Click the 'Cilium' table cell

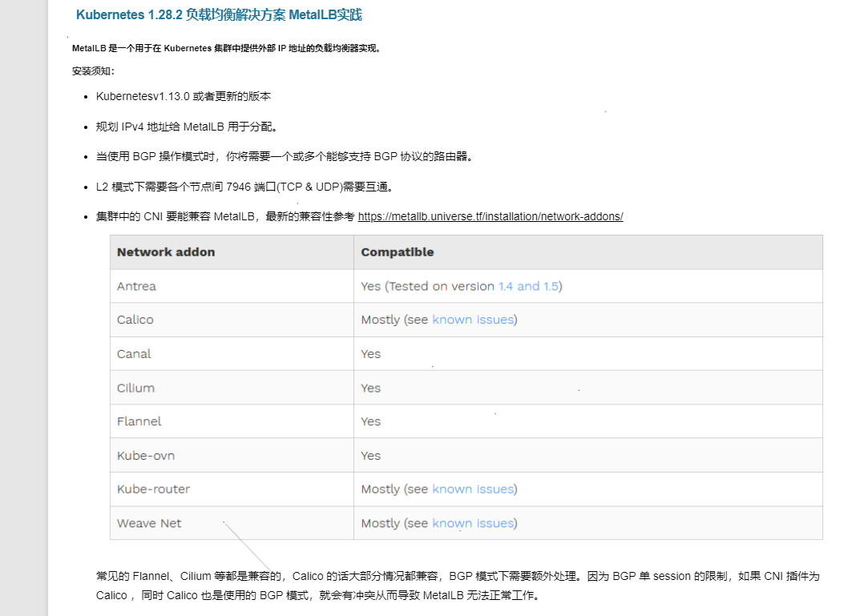232,388
